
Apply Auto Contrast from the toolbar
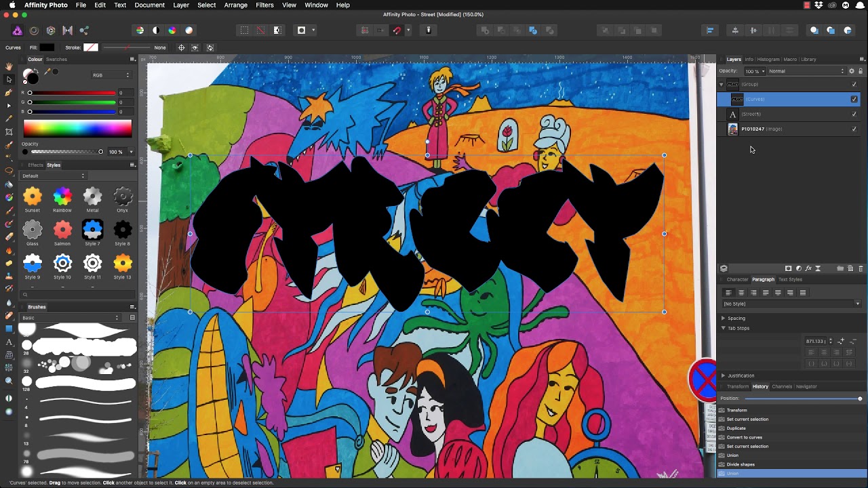point(156,30)
